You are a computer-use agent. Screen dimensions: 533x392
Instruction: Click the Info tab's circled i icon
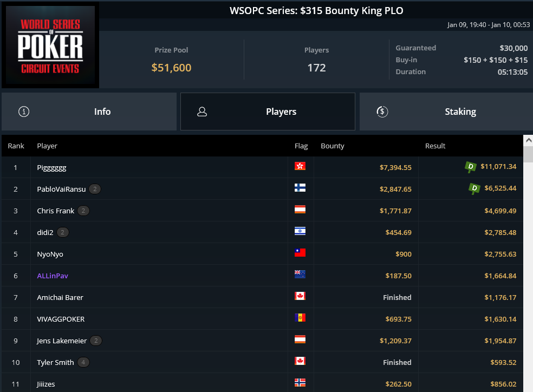tap(24, 112)
